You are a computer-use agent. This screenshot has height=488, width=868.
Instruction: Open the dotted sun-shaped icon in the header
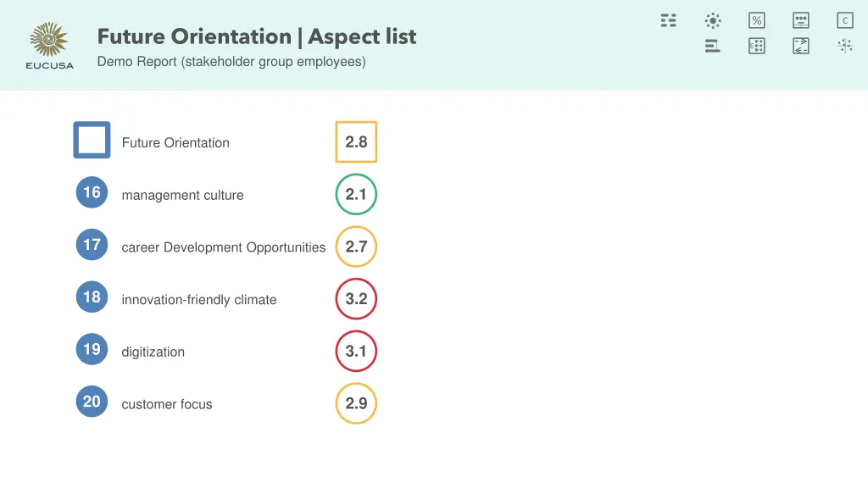(x=713, y=20)
